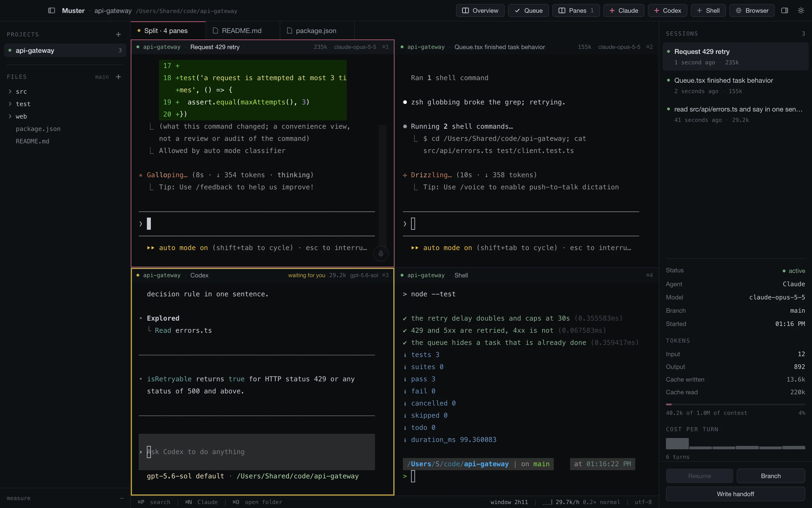The image size is (812, 508).
Task: Click the ⌘P search shortcut
Action: [x=154, y=502]
